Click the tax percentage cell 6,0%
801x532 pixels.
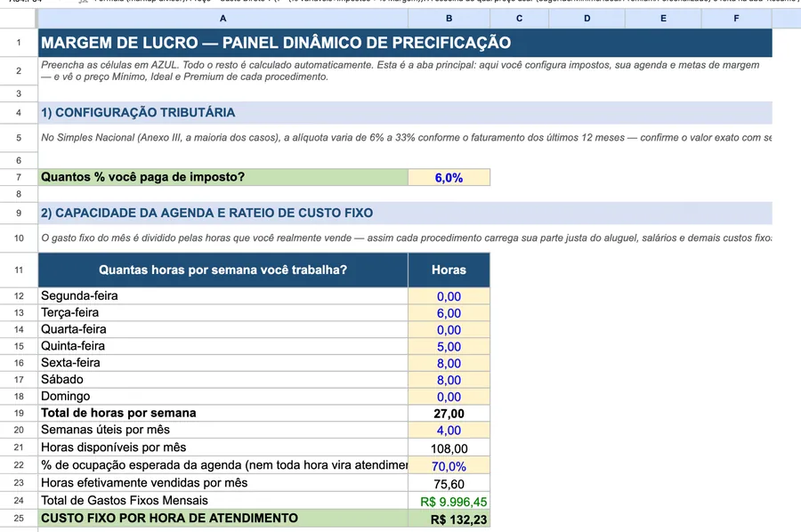pos(449,177)
